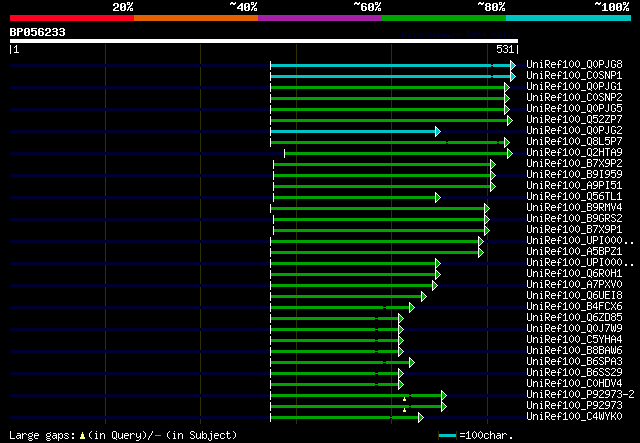640x443 pixels.
Task: Select the UniRef100_B9RMV4 label
Action: point(574,208)
